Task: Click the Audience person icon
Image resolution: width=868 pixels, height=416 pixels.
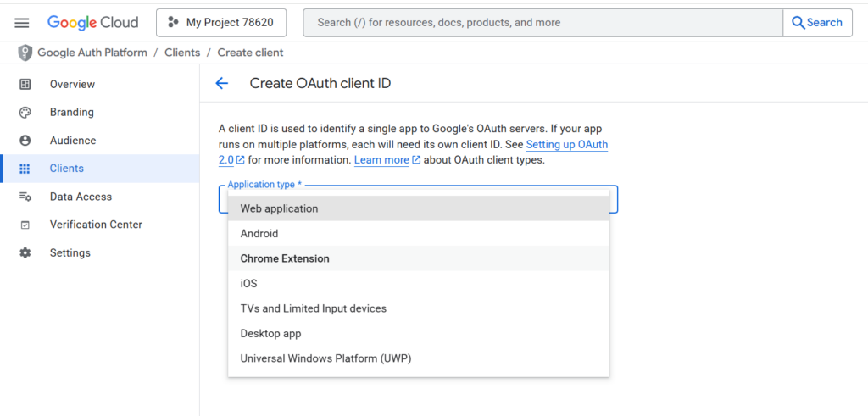Action: [25, 141]
